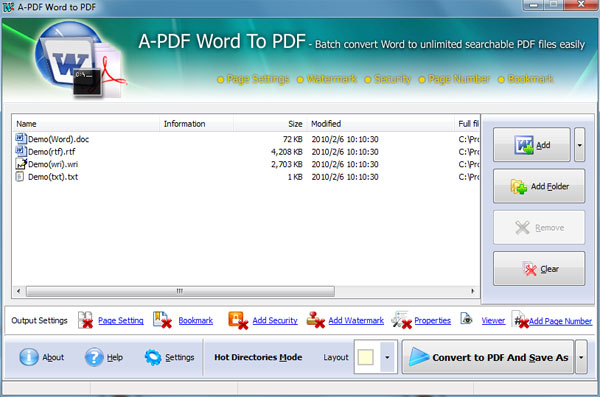Click the Clear button's red X icon

[530, 269]
